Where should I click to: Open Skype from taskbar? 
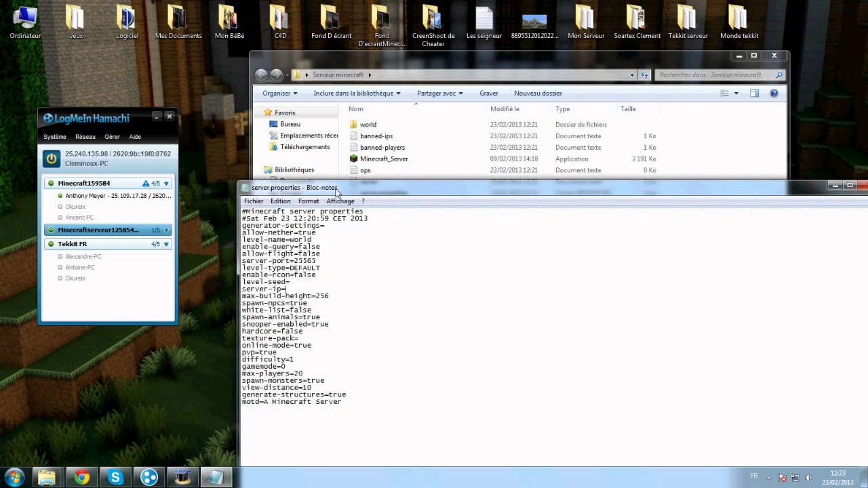tap(115, 477)
